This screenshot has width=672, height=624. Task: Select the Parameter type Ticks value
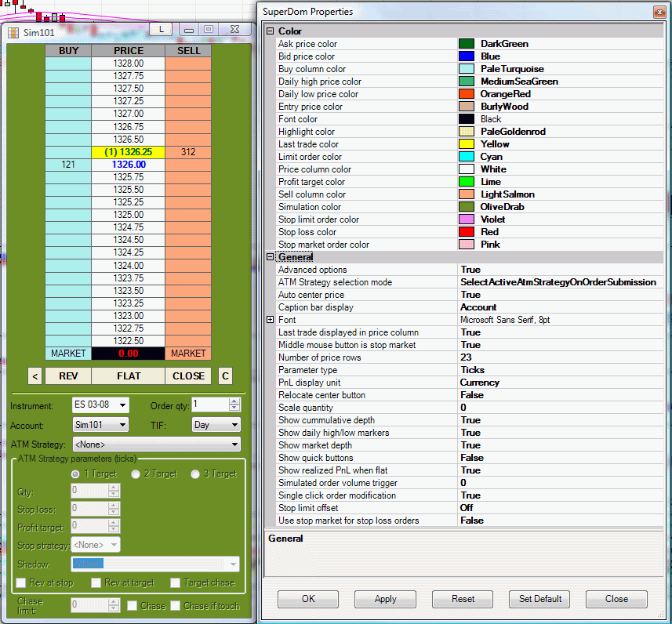click(x=561, y=370)
